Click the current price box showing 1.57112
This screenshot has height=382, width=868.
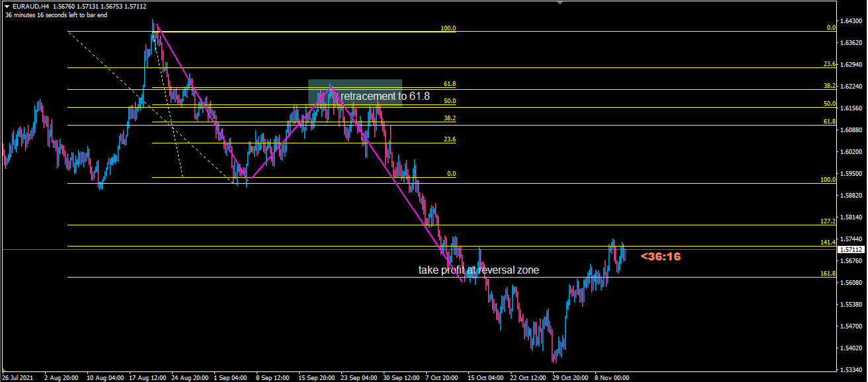tap(850, 250)
